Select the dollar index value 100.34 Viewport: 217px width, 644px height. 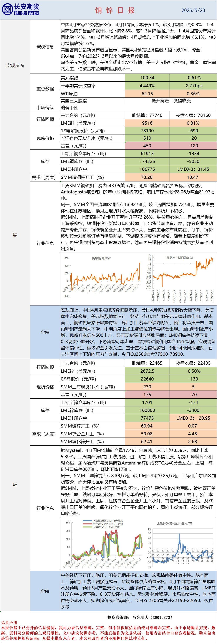(x=147, y=78)
